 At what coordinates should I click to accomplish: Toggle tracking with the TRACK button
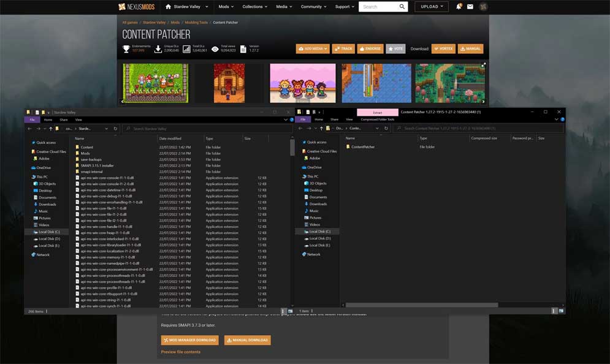coord(343,48)
